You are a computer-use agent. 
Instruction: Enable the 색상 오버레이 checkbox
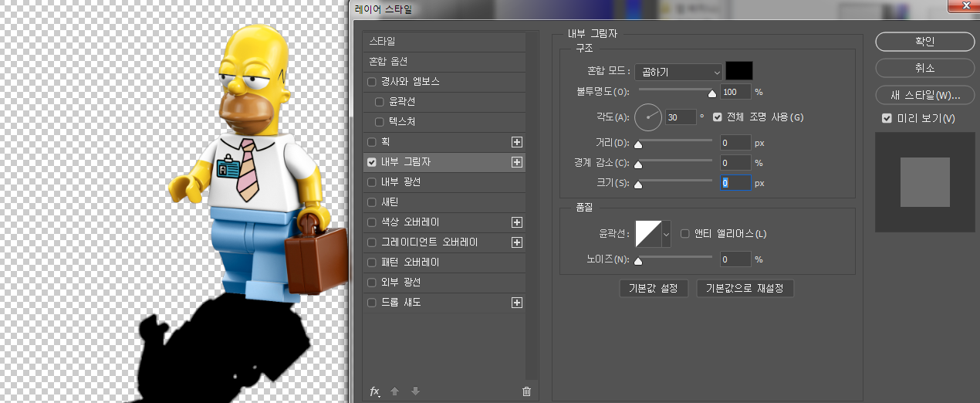373,222
